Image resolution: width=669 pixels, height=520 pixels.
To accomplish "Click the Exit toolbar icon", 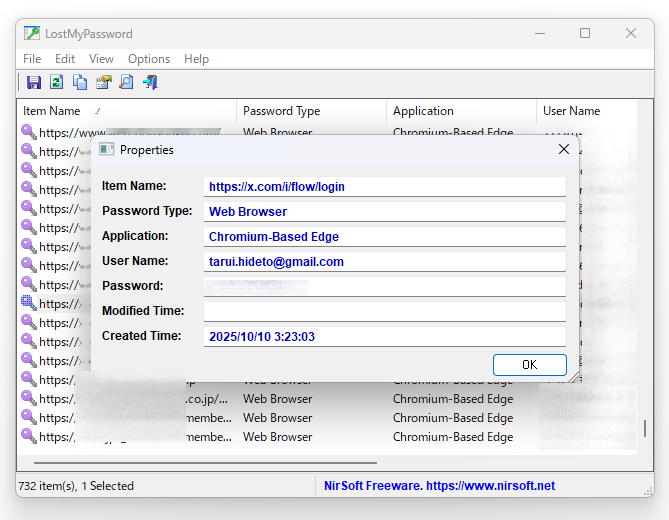I will point(150,82).
